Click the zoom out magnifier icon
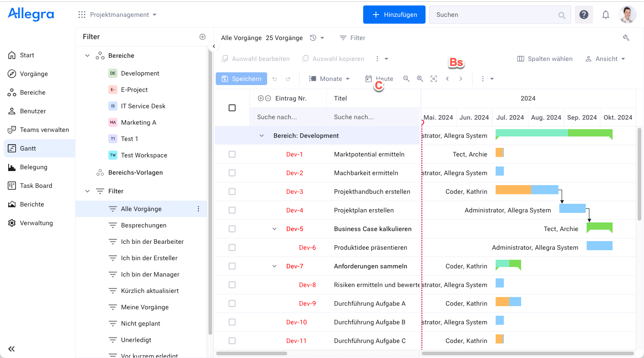 tap(406, 79)
